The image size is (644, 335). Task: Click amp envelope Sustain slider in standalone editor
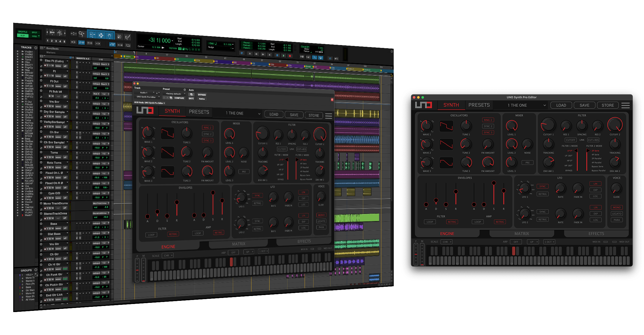[x=494, y=183]
